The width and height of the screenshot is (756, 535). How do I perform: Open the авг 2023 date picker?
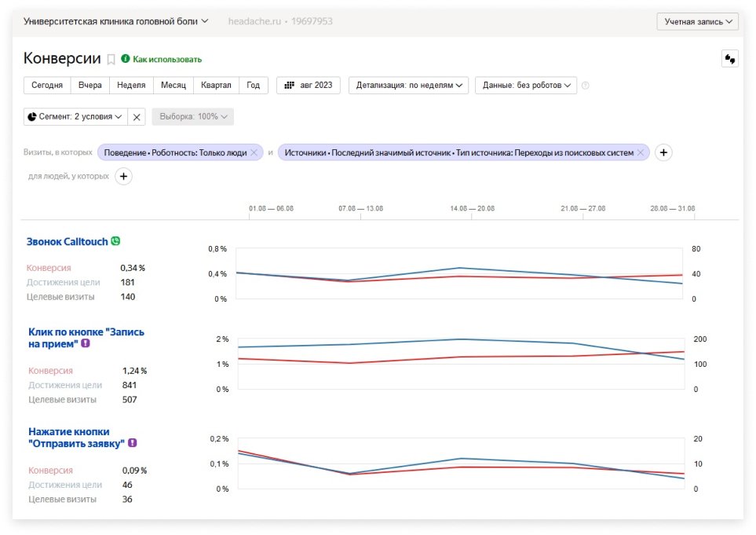tap(309, 86)
